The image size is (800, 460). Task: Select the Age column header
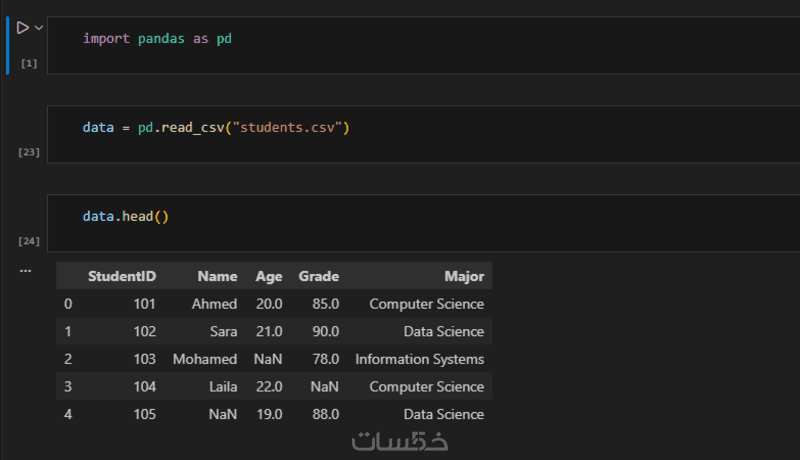tap(268, 277)
